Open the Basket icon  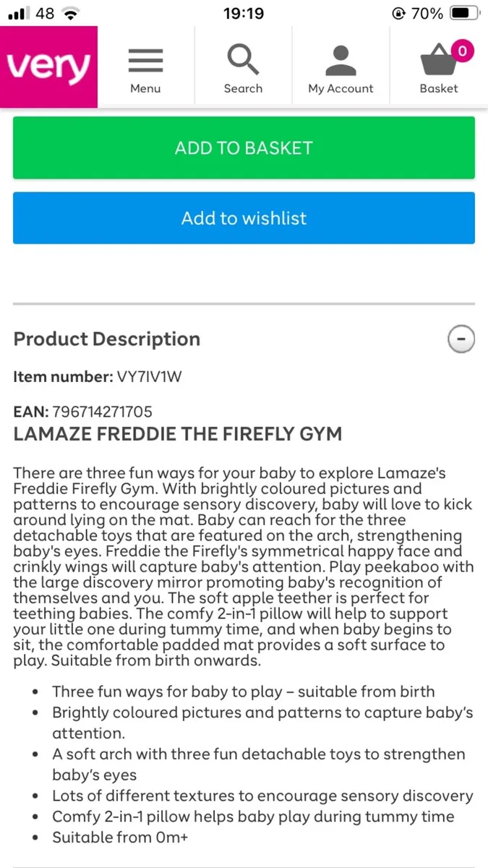[439, 61]
